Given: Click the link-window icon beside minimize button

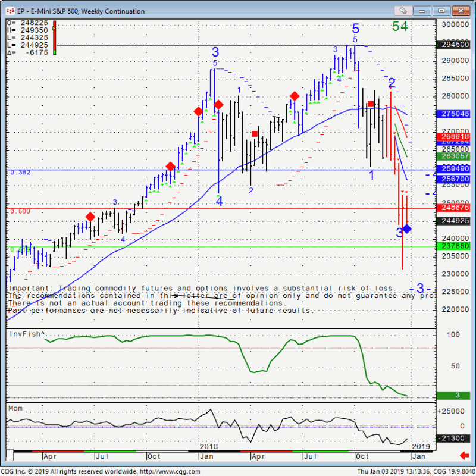Looking at the screenshot, I should [403, 11].
